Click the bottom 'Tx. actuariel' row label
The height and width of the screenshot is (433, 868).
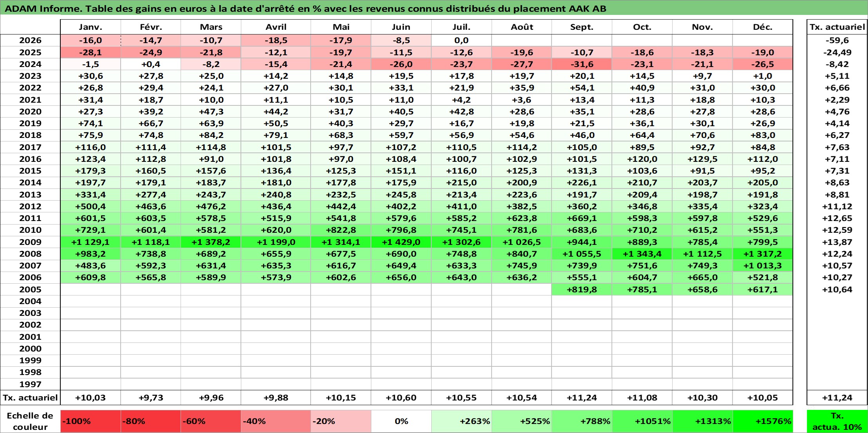[30, 398]
